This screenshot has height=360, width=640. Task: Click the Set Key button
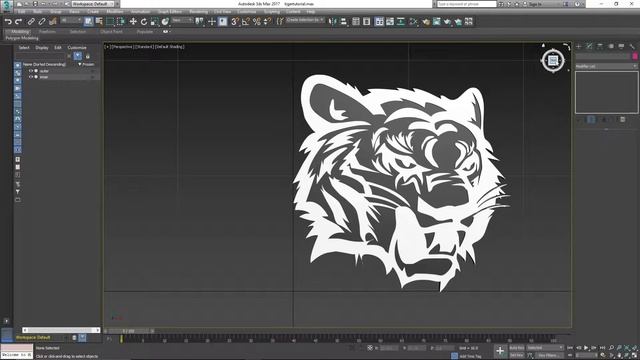(x=516, y=355)
